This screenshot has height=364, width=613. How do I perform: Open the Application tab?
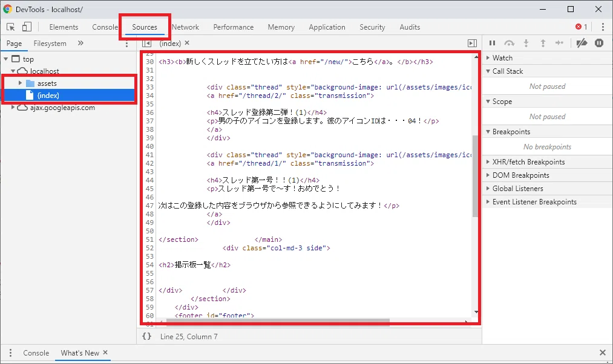coord(327,27)
